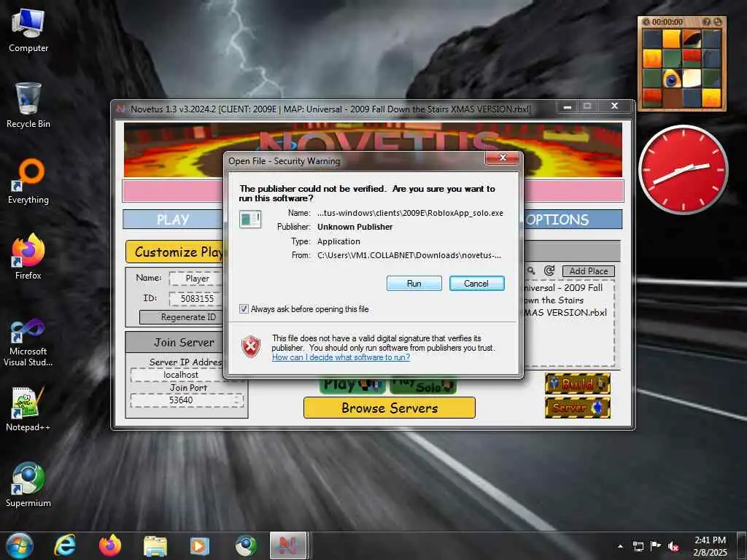The width and height of the screenshot is (747, 560).
Task: Open Supermium browser from the taskbar
Action: (245, 545)
